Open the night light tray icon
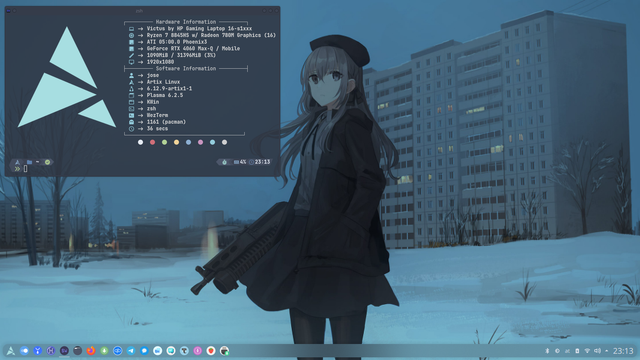This screenshot has height=360, width=640. [x=557, y=351]
